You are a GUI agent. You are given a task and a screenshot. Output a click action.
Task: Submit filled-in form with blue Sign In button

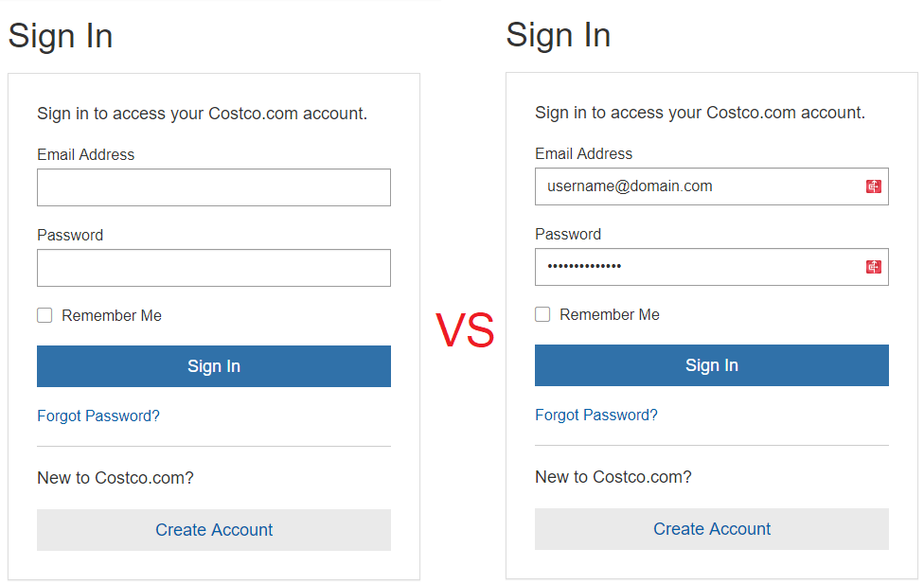(x=712, y=365)
